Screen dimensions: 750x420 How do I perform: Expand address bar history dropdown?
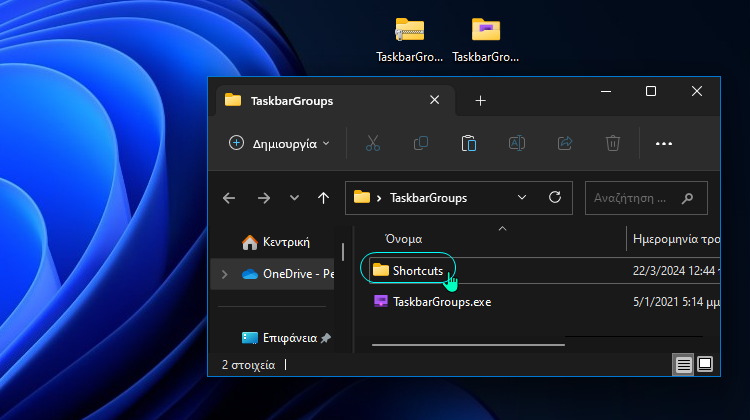click(x=522, y=197)
